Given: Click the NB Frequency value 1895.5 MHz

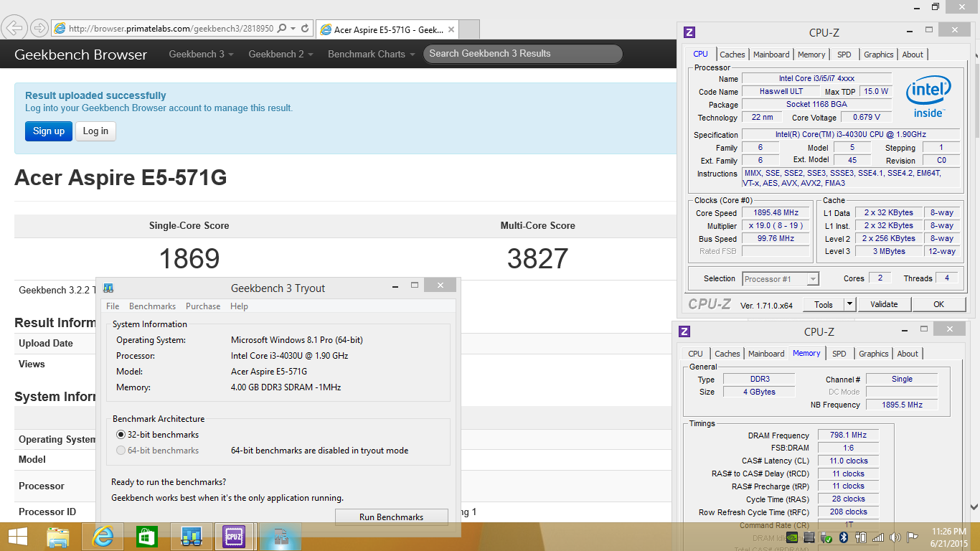Looking at the screenshot, I should pos(903,405).
